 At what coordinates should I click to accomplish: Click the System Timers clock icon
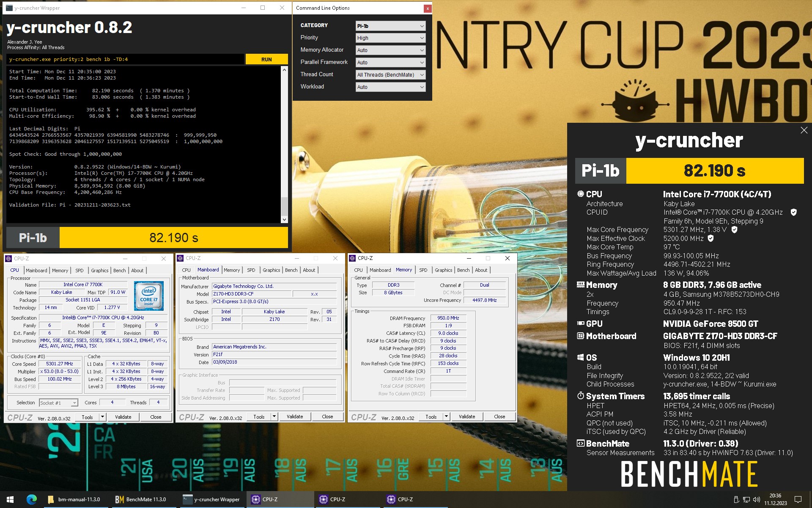tap(581, 396)
